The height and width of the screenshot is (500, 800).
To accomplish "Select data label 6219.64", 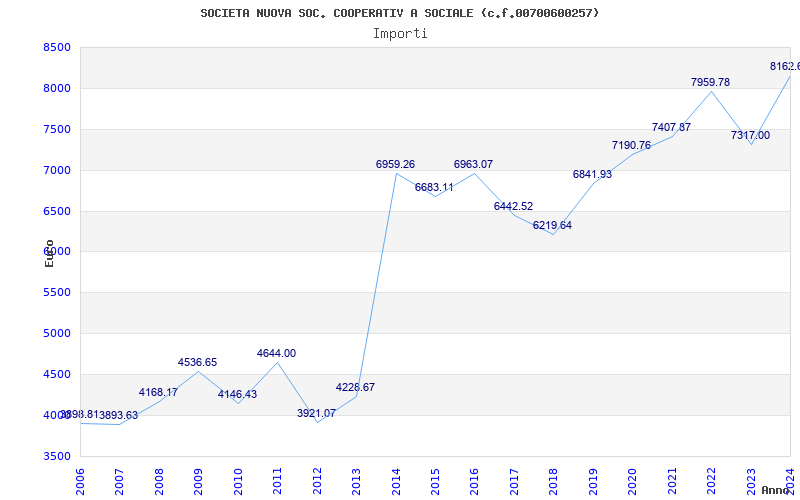I will click(553, 226).
